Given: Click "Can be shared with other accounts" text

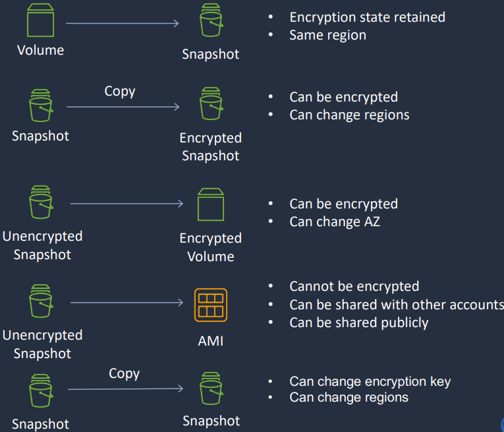Looking at the screenshot, I should coord(395,305).
